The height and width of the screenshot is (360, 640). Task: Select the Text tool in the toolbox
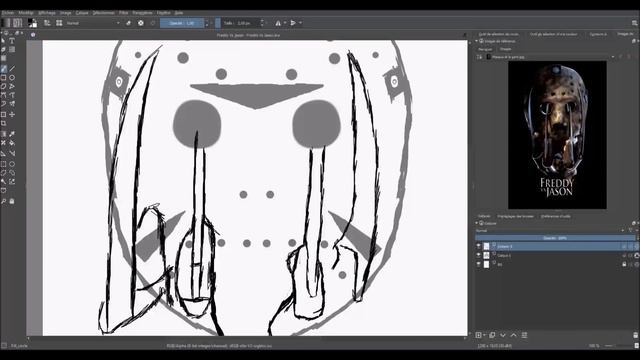(12, 41)
